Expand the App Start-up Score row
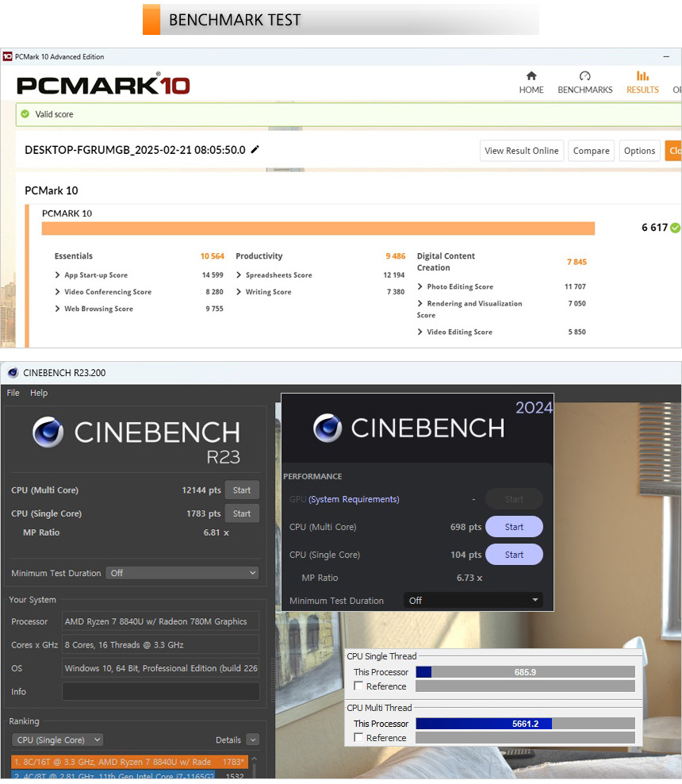 (x=58, y=275)
